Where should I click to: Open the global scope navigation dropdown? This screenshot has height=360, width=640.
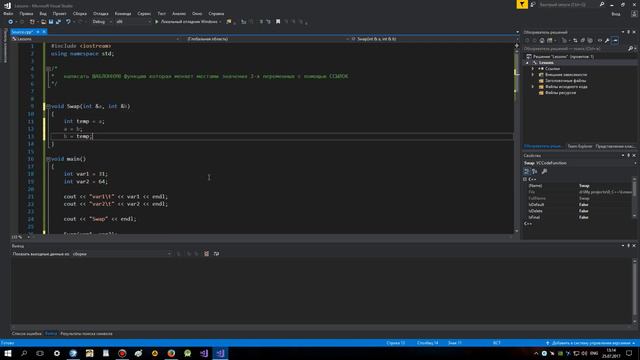point(267,39)
